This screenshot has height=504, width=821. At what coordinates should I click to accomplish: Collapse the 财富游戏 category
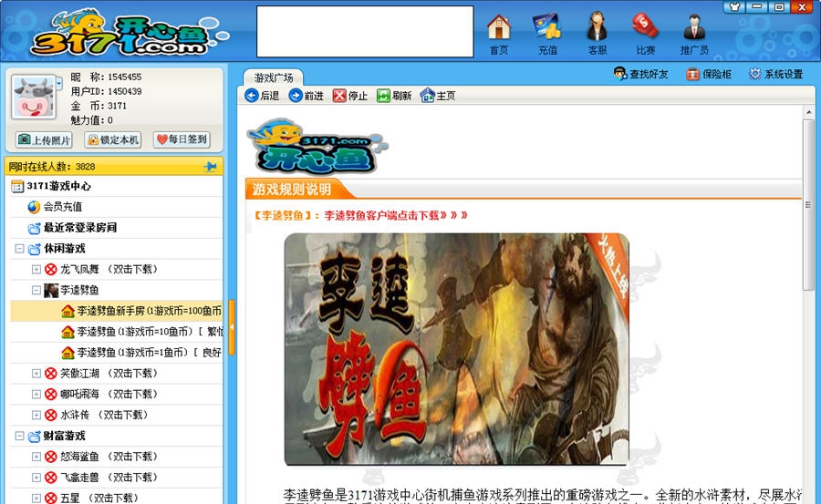tap(19, 436)
